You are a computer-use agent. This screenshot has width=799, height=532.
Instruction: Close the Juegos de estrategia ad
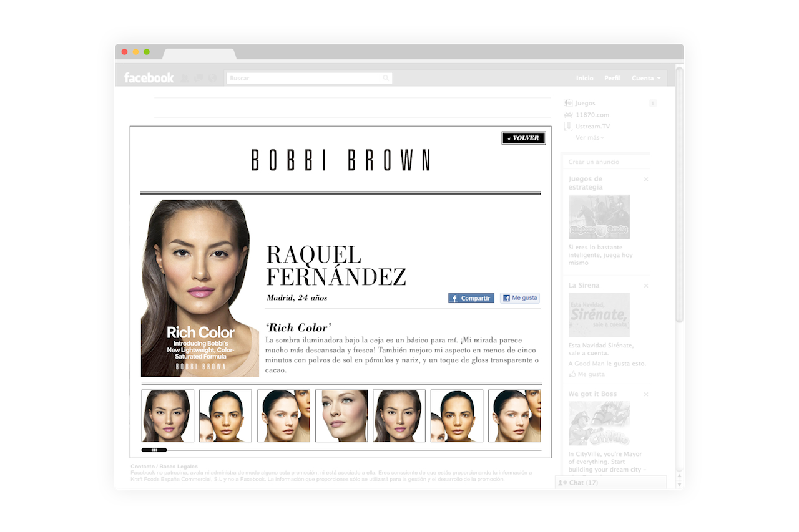[x=646, y=180]
